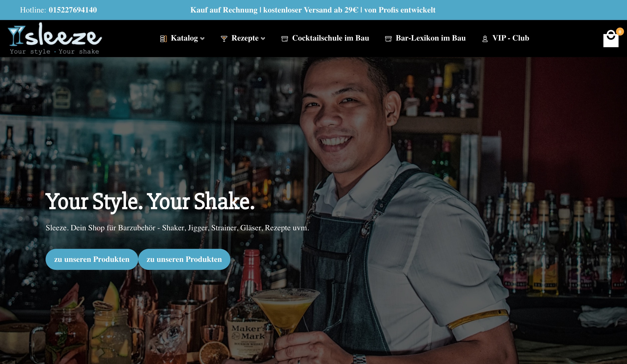
Task: Open the Rezepte menu
Action: click(x=245, y=38)
